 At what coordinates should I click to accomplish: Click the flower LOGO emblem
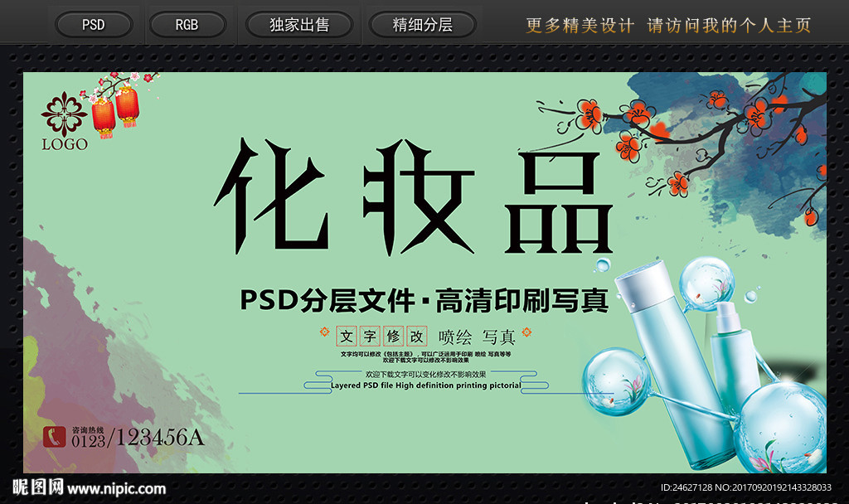(x=64, y=114)
